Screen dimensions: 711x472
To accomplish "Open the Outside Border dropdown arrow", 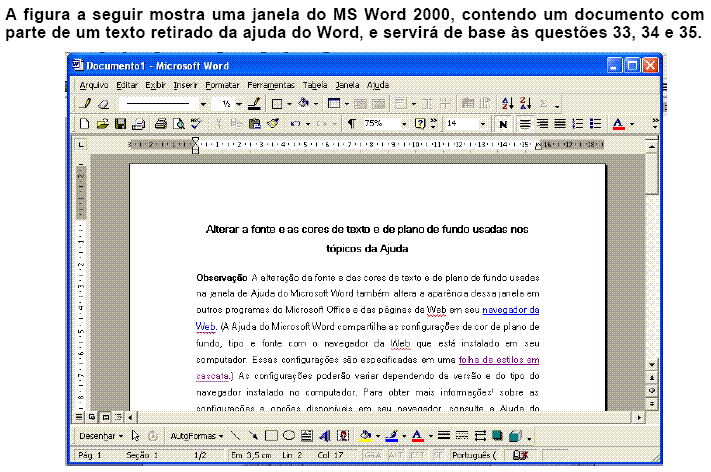I will pos(289,104).
